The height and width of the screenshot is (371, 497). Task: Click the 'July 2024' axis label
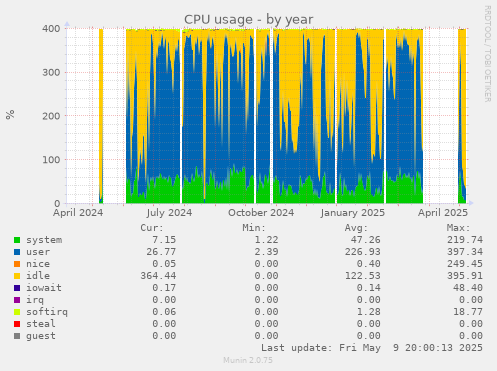[x=169, y=213]
